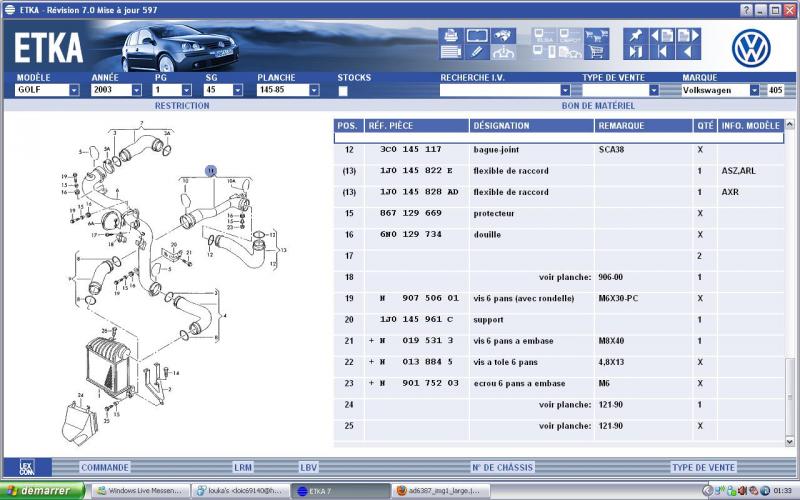Click the greyed car lift icon
The image size is (800, 500).
tap(503, 52)
